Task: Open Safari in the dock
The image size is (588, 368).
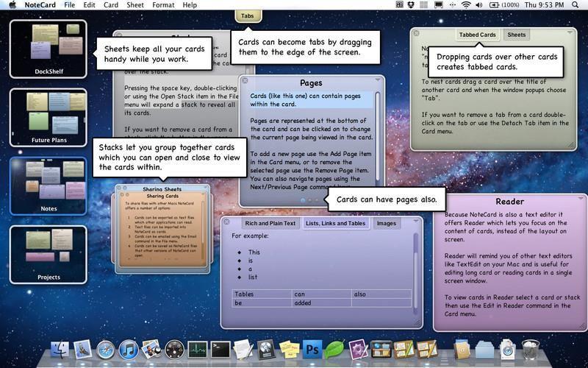Action: tap(106, 349)
